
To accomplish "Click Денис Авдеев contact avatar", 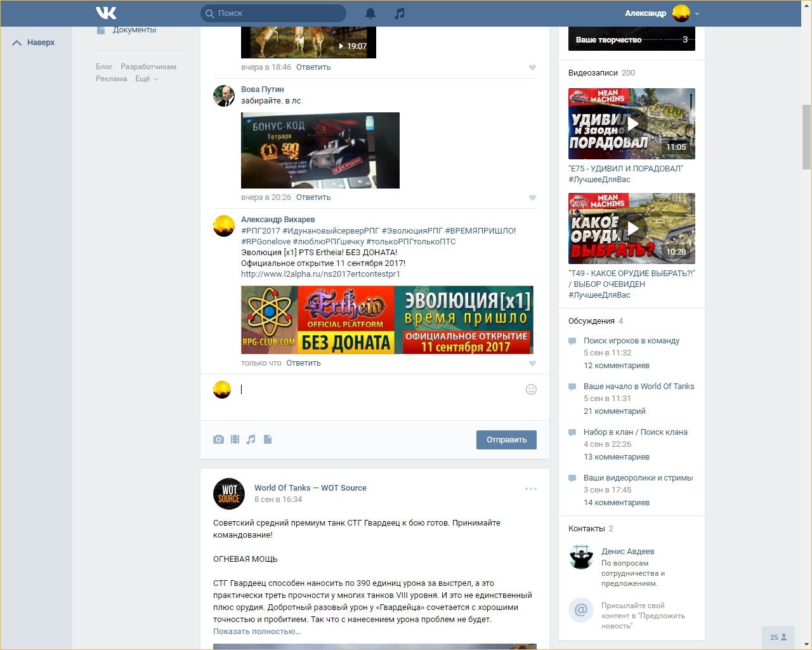I will click(x=581, y=557).
